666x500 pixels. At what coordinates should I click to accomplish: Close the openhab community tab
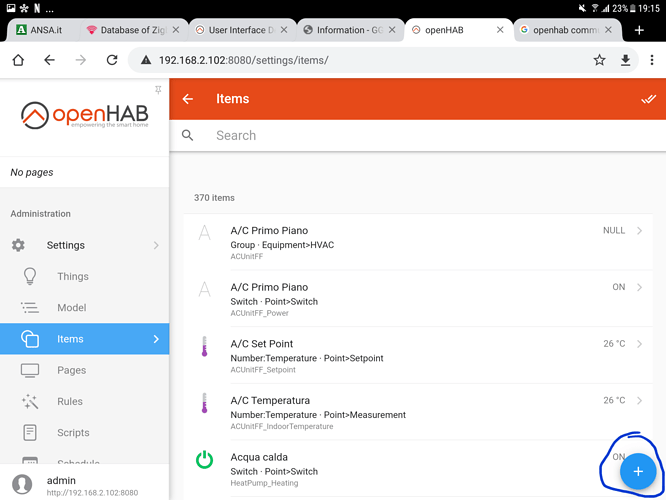(608, 30)
